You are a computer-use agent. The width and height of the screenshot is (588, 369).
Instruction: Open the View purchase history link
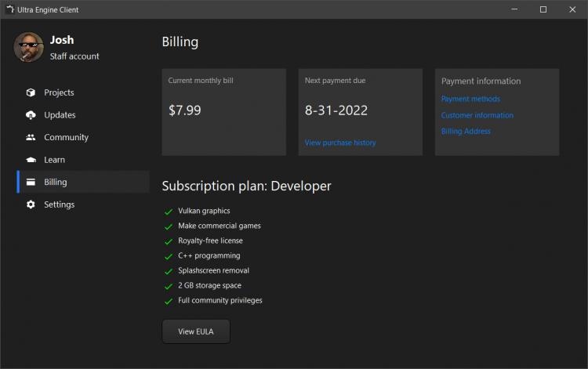pos(340,143)
